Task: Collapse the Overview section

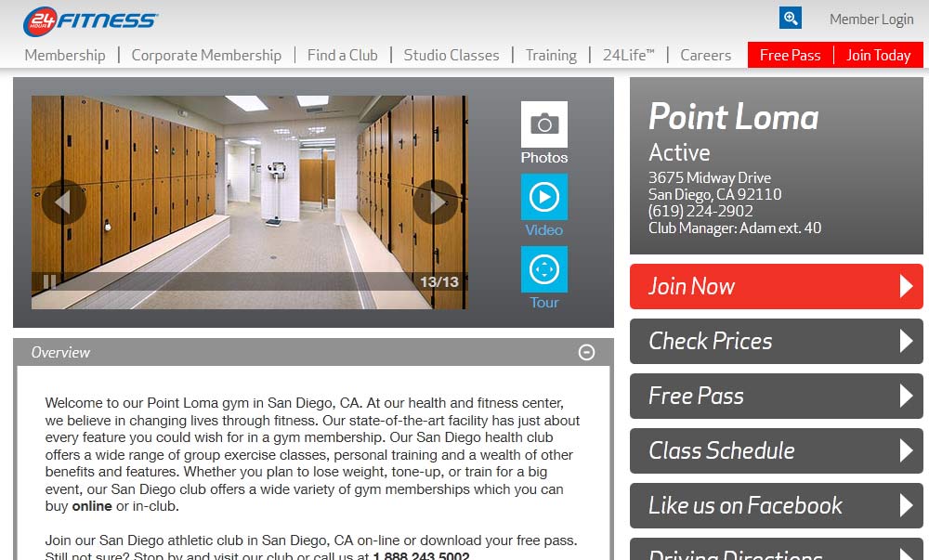Action: pyautogui.click(x=586, y=352)
